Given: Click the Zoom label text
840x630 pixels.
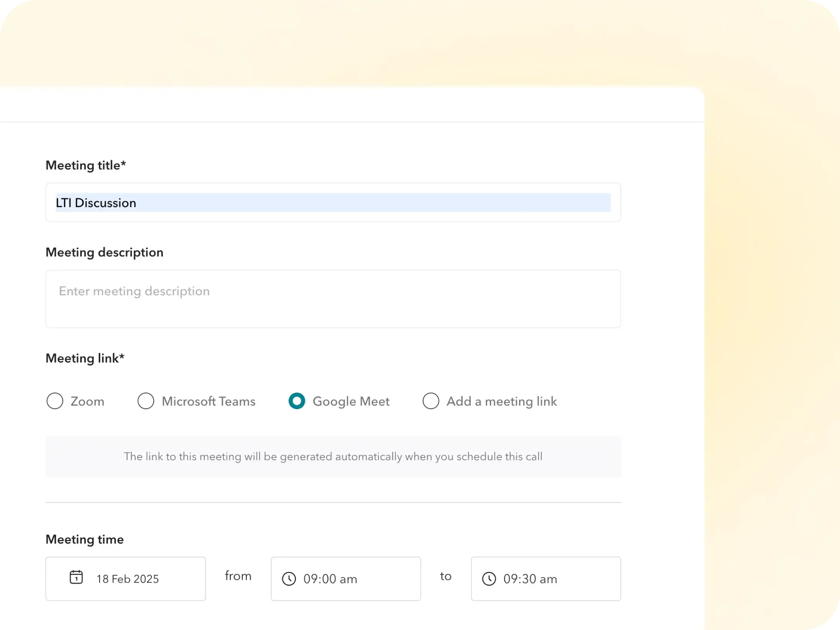Looking at the screenshot, I should (87, 401).
